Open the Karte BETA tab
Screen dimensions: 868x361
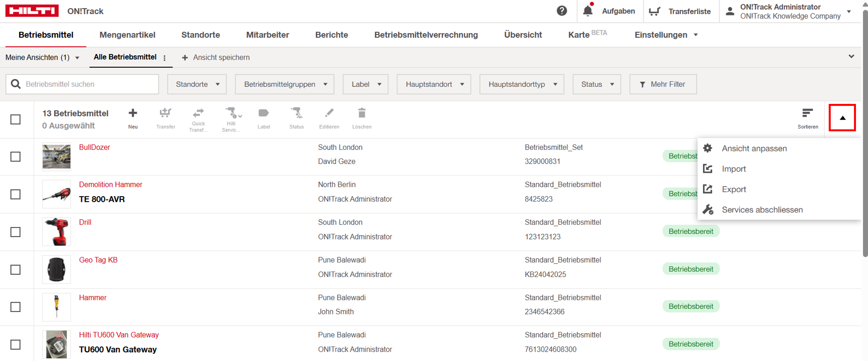(x=587, y=34)
